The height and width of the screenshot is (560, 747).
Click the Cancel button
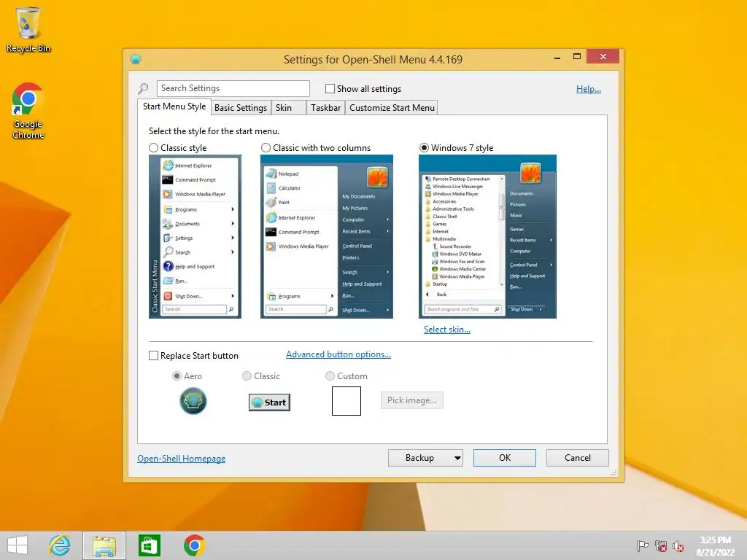[578, 458]
